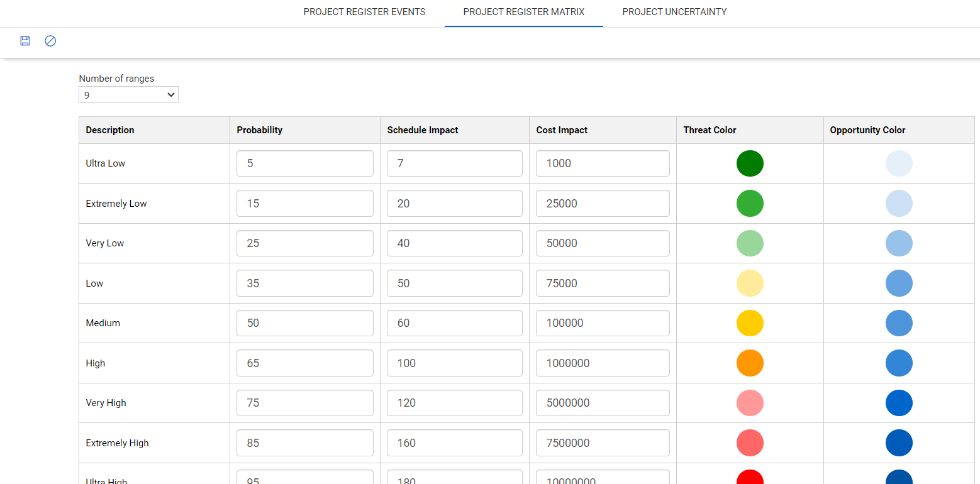980x484 pixels.
Task: Select the light blue Ultra Low opportunity color
Action: coord(899,163)
